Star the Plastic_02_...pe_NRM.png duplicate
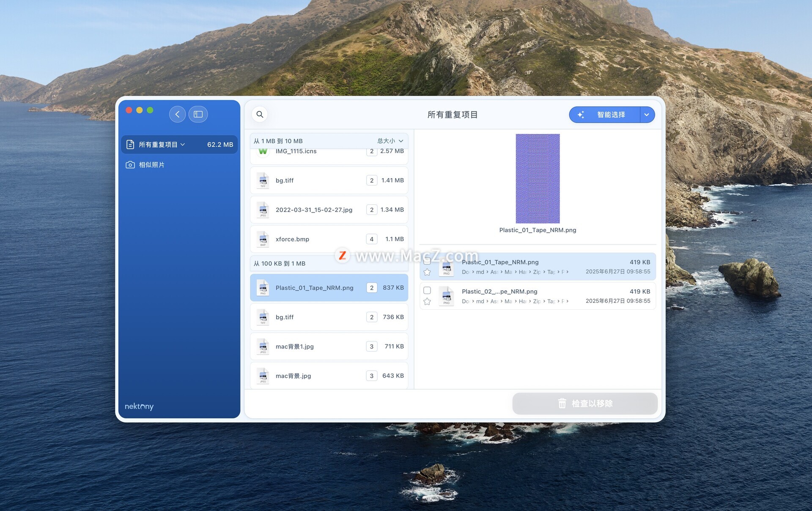This screenshot has width=812, height=511. 427,301
